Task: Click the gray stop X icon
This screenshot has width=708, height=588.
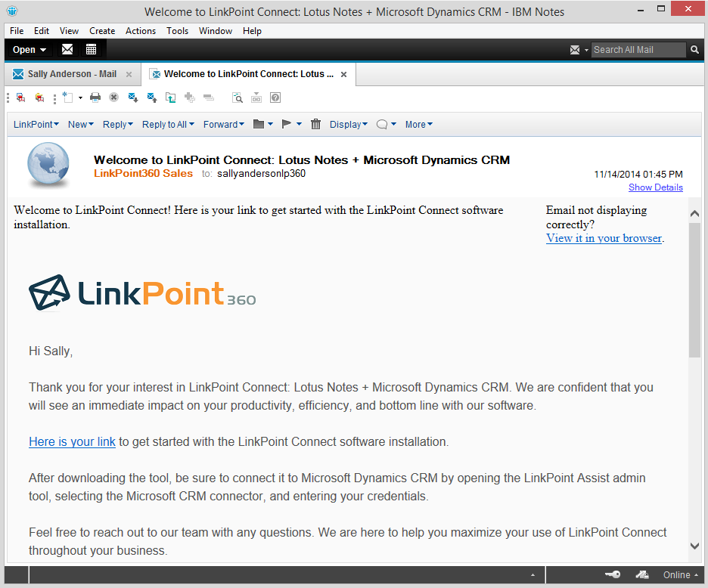Action: pos(113,97)
